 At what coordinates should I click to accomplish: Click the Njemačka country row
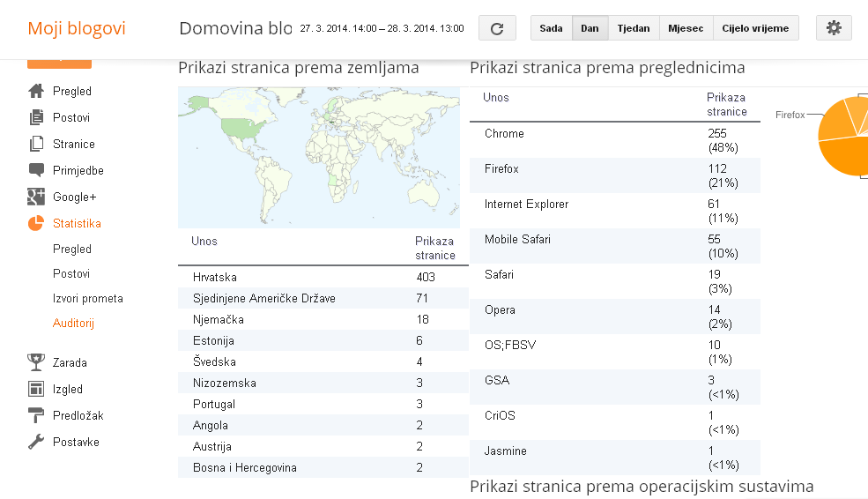pos(323,319)
